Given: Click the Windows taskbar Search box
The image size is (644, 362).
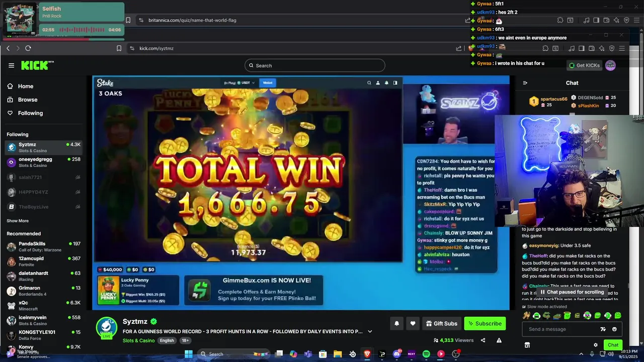Looking at the screenshot, I should pos(233,354).
